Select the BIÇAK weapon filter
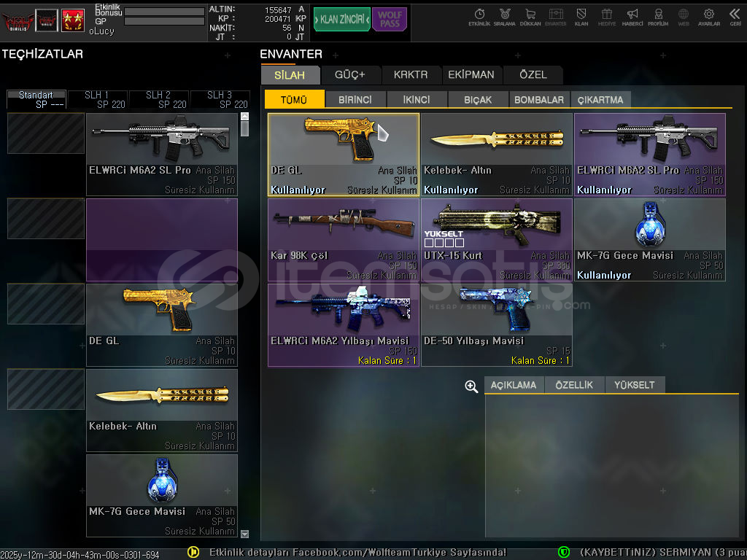The image size is (747, 560). pyautogui.click(x=478, y=99)
